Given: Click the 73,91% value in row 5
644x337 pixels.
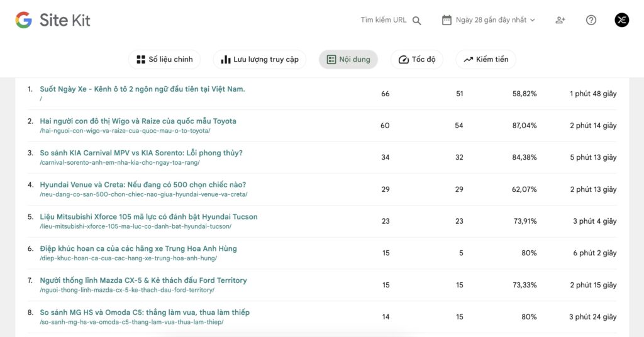Looking at the screenshot, I should tap(525, 221).
